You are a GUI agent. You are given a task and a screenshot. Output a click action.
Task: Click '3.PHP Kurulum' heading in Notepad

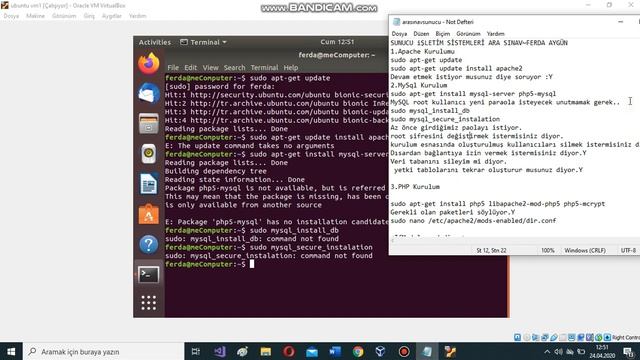(415, 187)
